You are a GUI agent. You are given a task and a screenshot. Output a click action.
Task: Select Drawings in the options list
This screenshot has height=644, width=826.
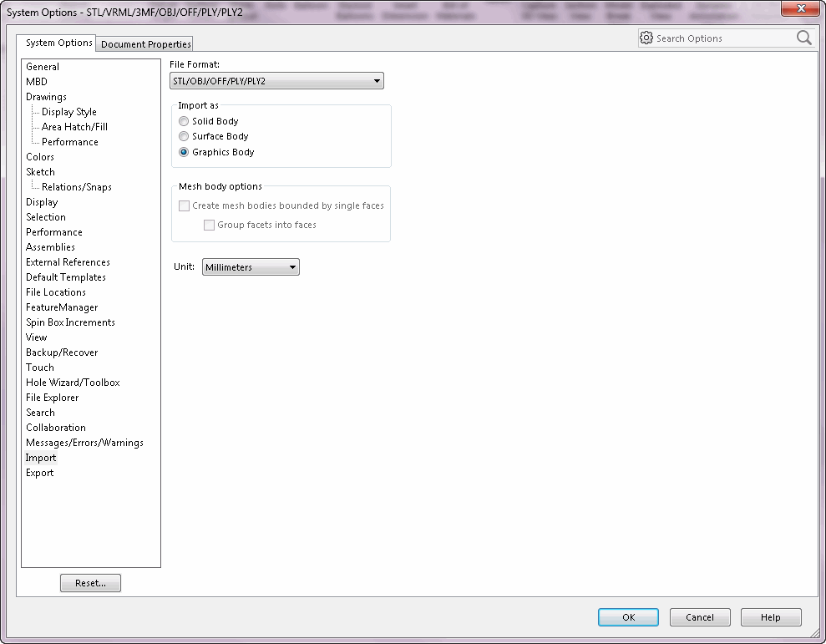[47, 97]
